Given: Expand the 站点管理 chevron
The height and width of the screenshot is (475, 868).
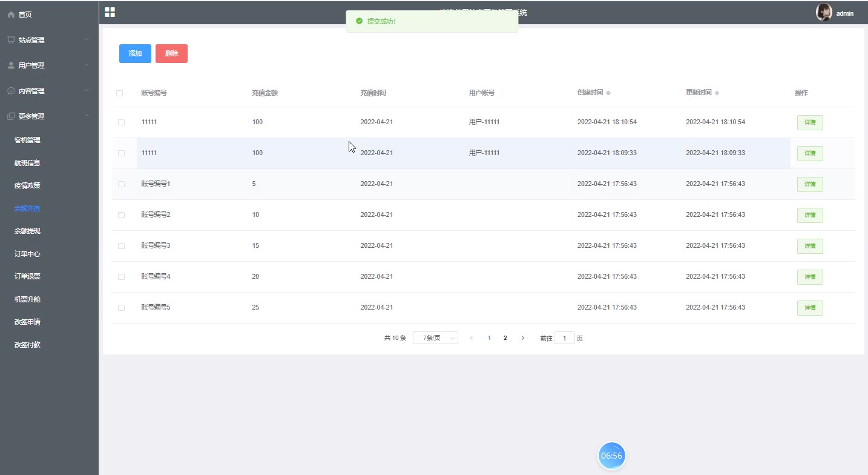Looking at the screenshot, I should click(x=87, y=40).
